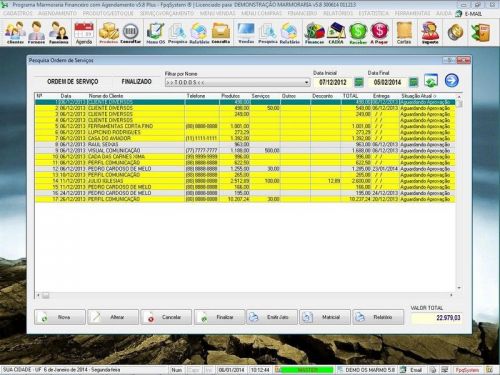Image resolution: width=500 pixels, height=375 pixels.
Task: Select row VISUAL COMUNICAÇÃO
Action: tap(245, 151)
